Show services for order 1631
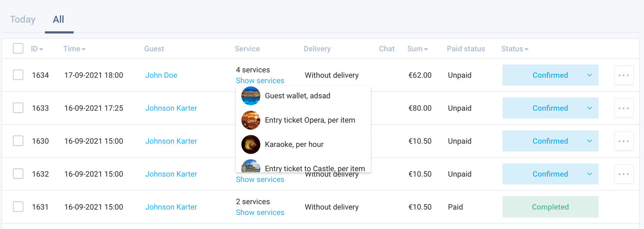Image resolution: width=644 pixels, height=229 pixels. [x=260, y=212]
